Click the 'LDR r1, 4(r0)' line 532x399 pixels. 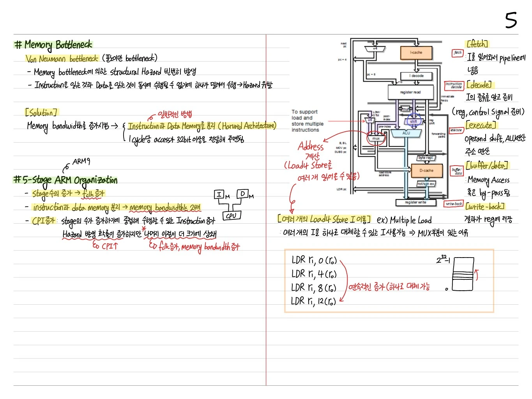(x=314, y=274)
